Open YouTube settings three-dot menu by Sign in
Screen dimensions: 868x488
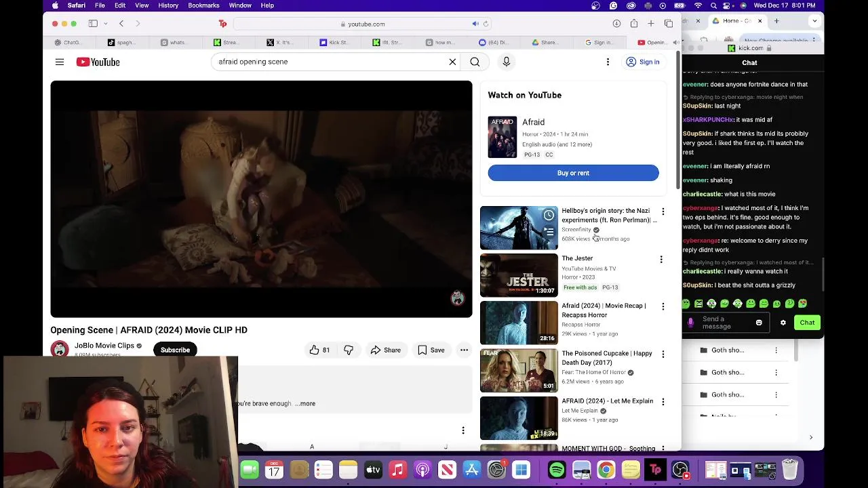click(608, 62)
